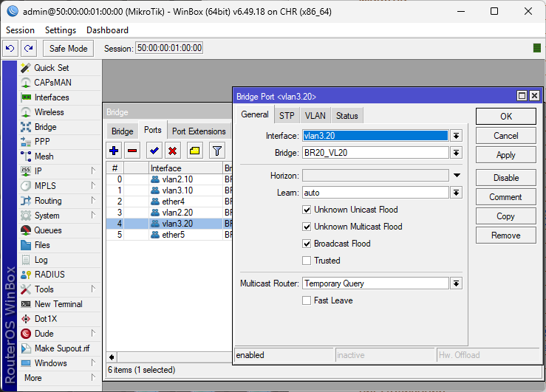The image size is (546, 392).
Task: Expand the Horizon field arrow
Action: [457, 176]
